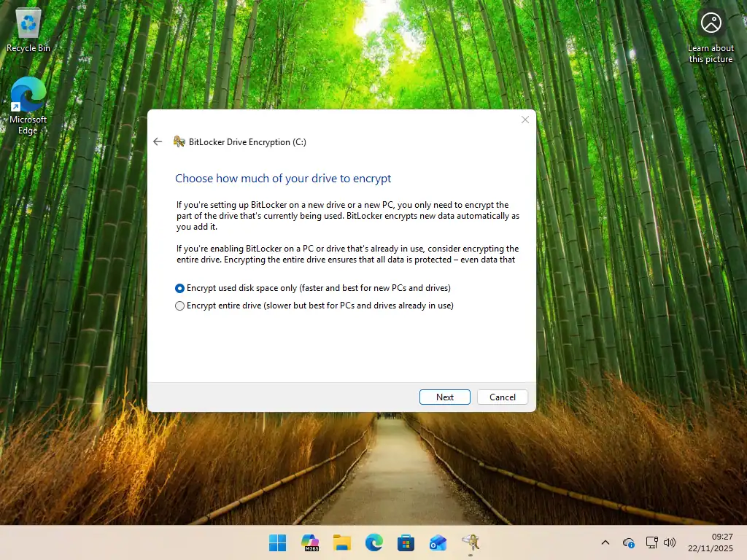The image size is (747, 560).
Task: Go back in the BitLocker wizard
Action: tap(158, 141)
